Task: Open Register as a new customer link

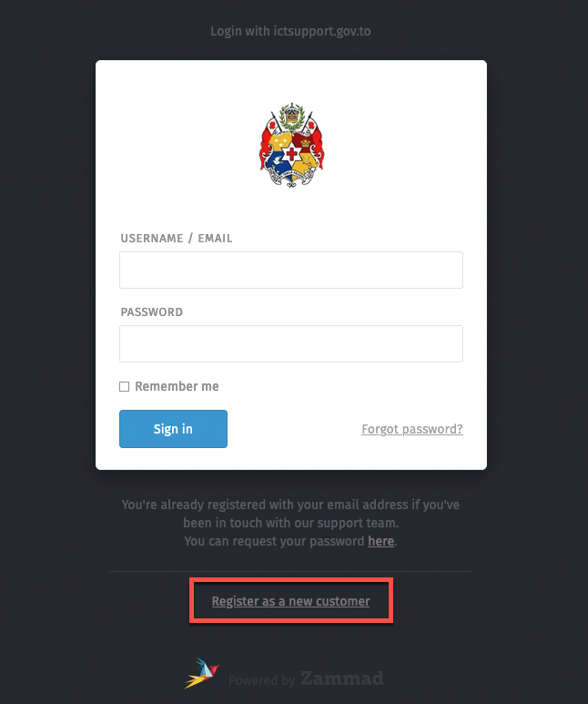Action: tap(290, 601)
